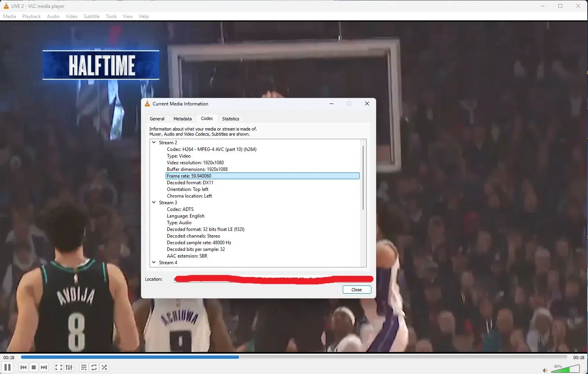588x374 pixels.
Task: Switch to the Metadata tab
Action: click(183, 119)
